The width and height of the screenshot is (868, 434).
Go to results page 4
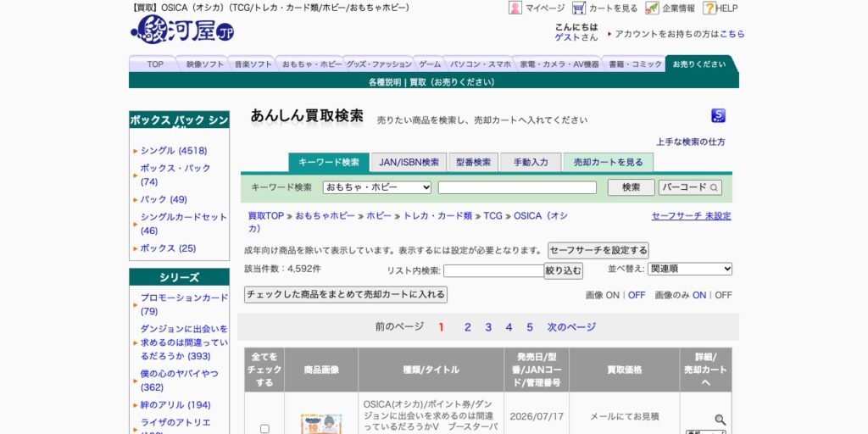(x=509, y=327)
